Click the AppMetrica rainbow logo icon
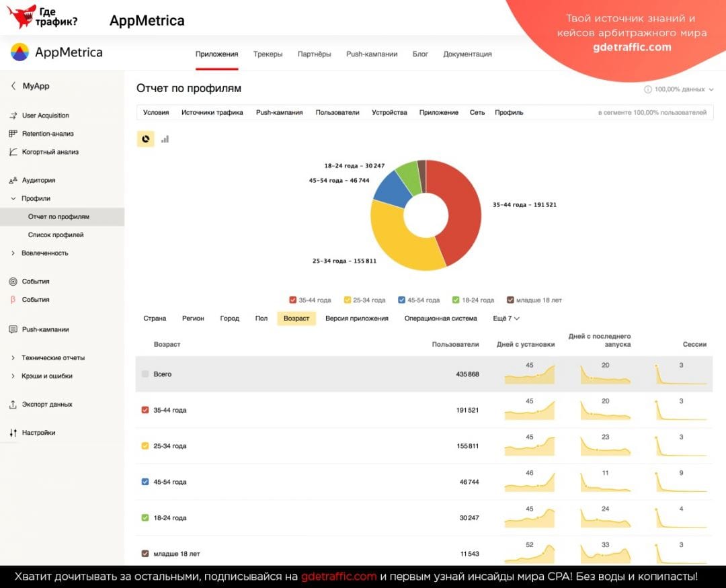Screen dimensions: 726x588 (19, 52)
